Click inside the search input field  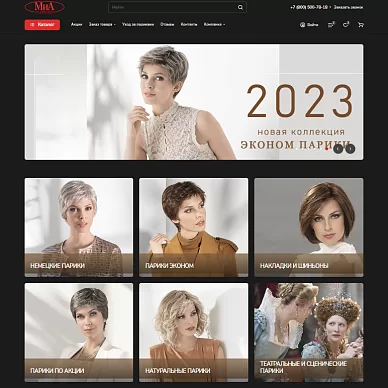tap(173, 7)
